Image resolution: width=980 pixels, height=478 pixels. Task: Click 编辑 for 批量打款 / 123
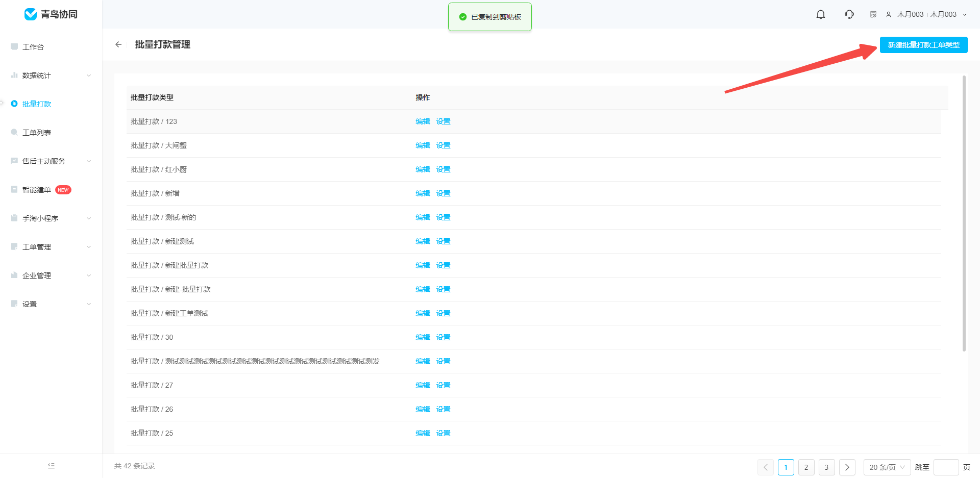pos(423,121)
